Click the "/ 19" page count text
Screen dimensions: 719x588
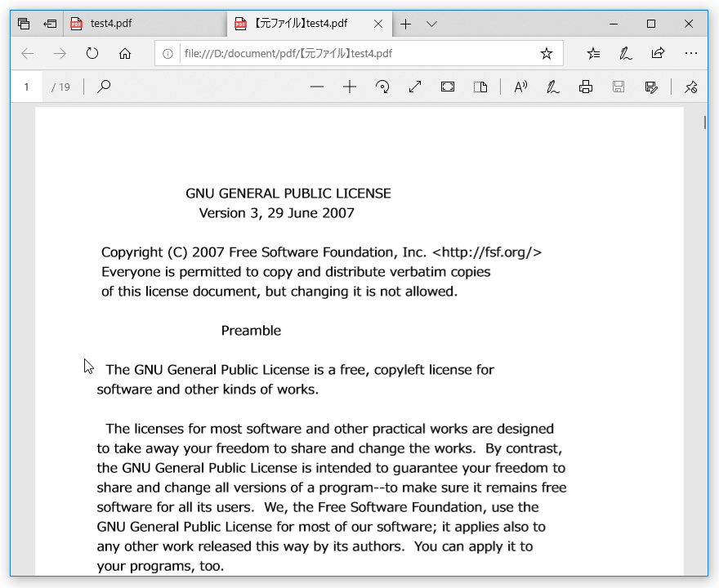tap(61, 87)
